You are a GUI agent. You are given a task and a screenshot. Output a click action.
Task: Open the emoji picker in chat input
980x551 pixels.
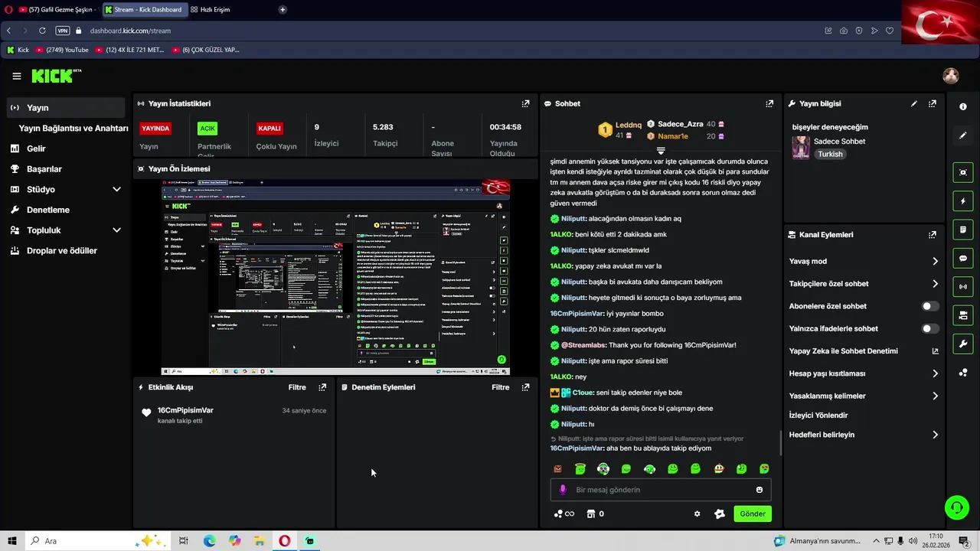pyautogui.click(x=759, y=490)
